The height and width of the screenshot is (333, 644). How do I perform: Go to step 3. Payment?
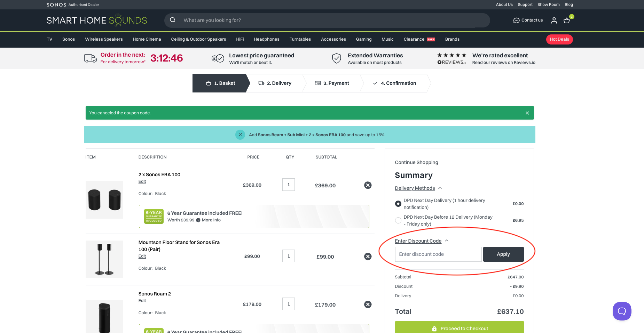[x=332, y=83]
